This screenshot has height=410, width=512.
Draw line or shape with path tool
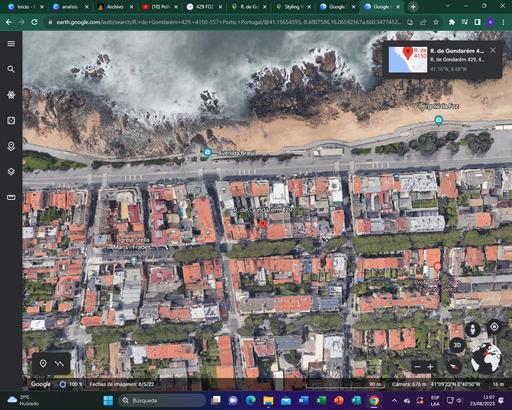[x=59, y=363]
